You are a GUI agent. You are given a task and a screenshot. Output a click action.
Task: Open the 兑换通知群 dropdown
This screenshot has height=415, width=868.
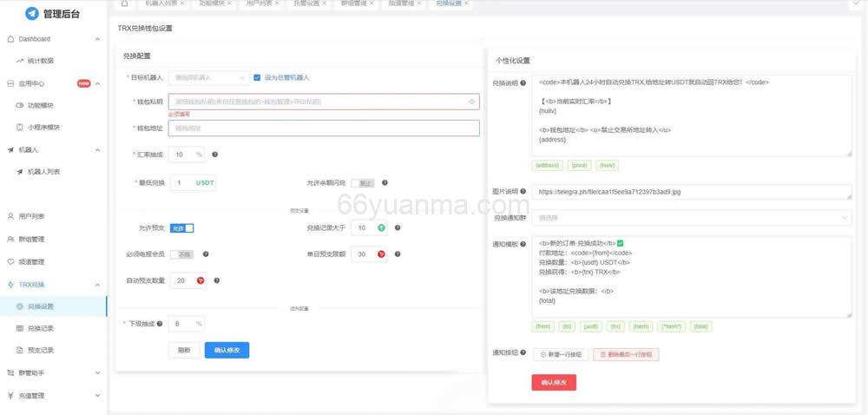point(692,218)
